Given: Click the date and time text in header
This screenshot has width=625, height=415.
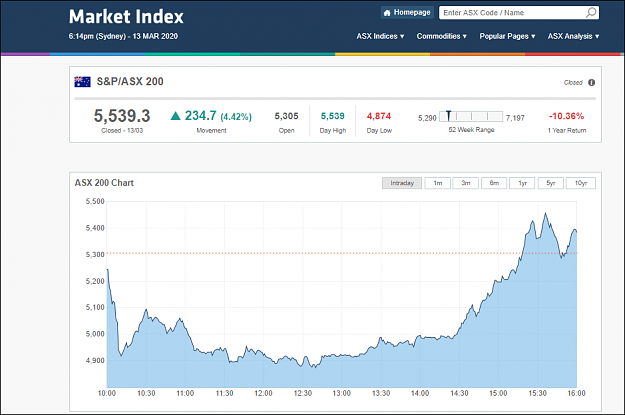Looking at the screenshot, I should [123, 36].
